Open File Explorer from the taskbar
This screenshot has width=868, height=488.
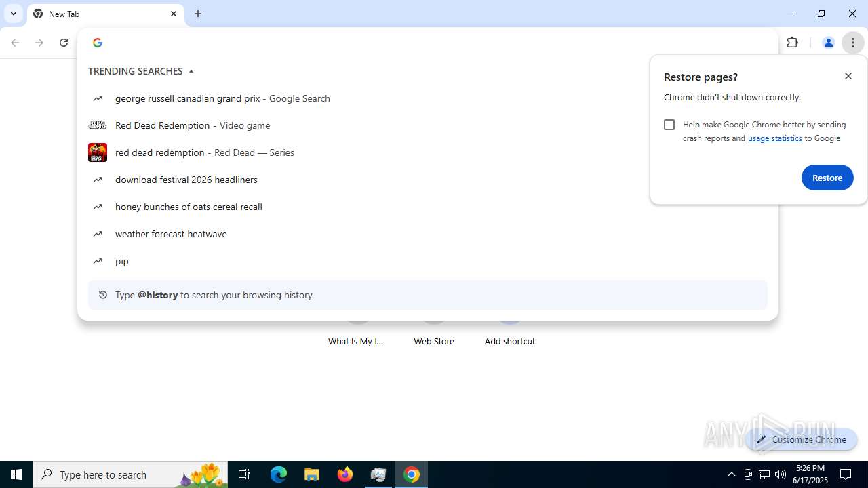pyautogui.click(x=312, y=474)
